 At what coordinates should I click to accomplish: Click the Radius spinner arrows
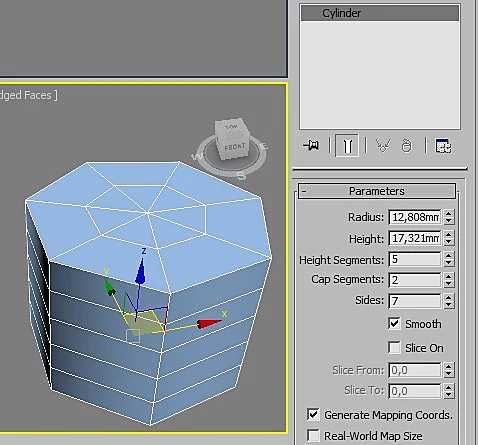(449, 217)
